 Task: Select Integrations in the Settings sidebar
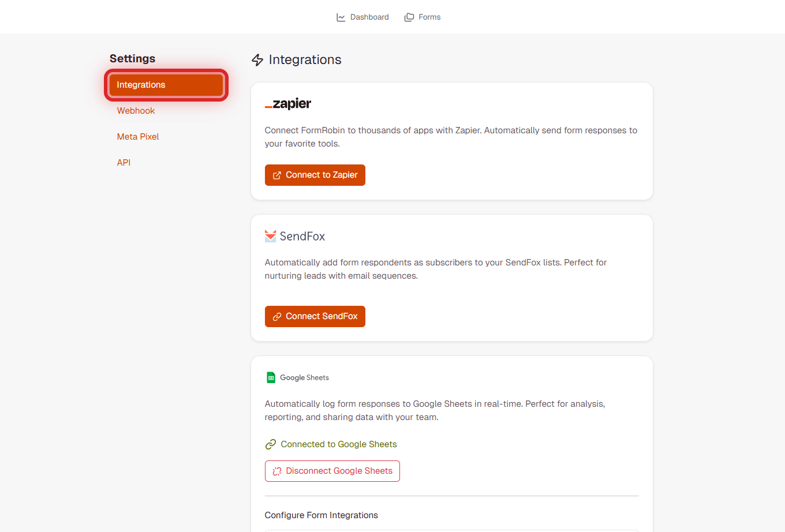tap(166, 84)
